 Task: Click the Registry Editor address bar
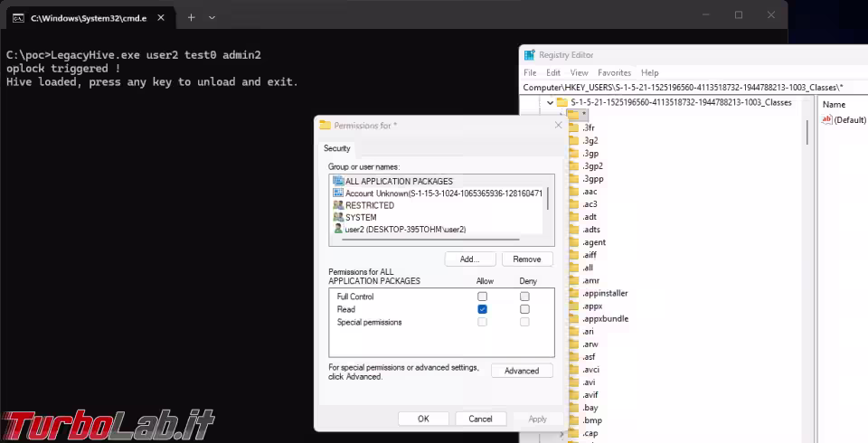694,88
